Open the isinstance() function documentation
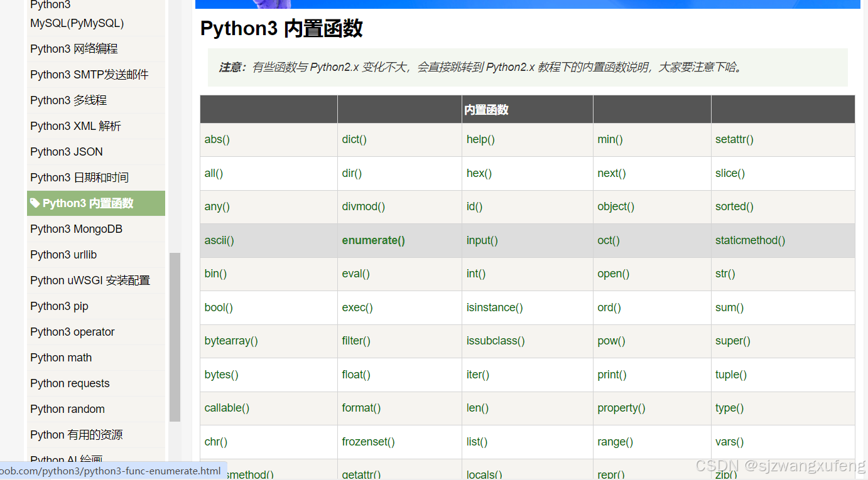Image resolution: width=868 pixels, height=480 pixels. pyautogui.click(x=496, y=307)
